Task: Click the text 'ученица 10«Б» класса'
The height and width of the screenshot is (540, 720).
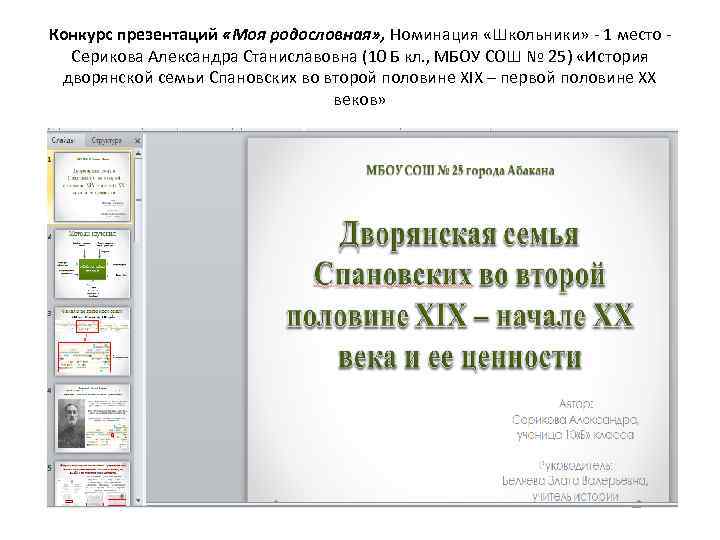Action: tap(575, 435)
